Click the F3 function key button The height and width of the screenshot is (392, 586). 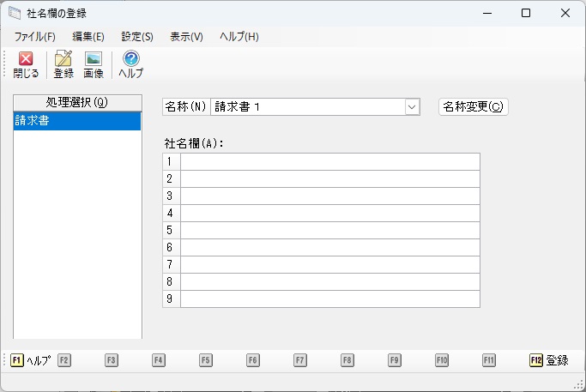tap(111, 360)
